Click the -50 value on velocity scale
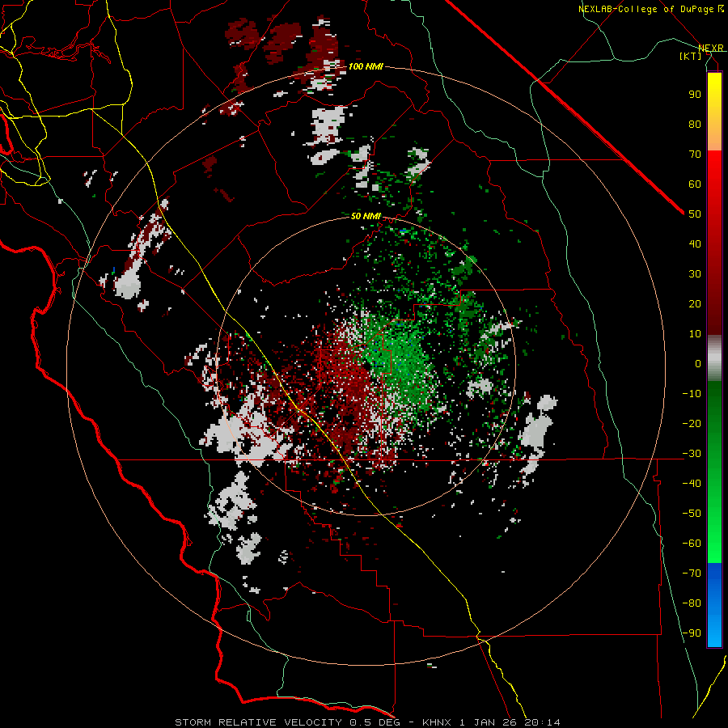 pyautogui.click(x=692, y=514)
